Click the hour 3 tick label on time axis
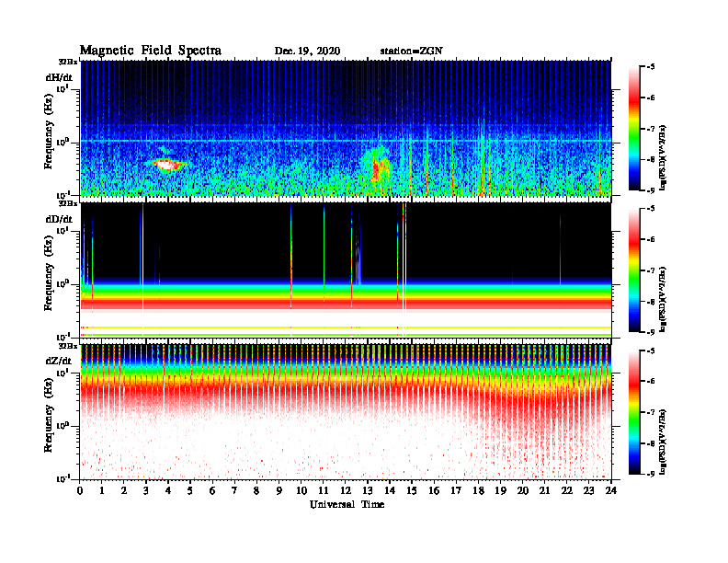728x563 pixels. pos(146,491)
